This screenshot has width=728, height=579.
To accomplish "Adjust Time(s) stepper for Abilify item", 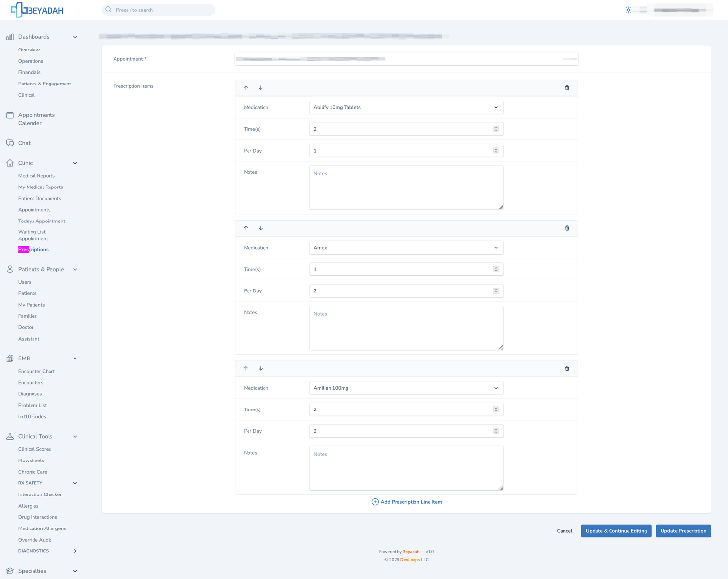I will (x=496, y=129).
